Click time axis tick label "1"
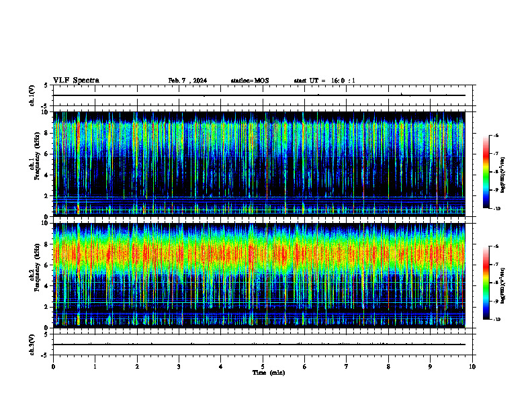532x411 pixels. 95,367
